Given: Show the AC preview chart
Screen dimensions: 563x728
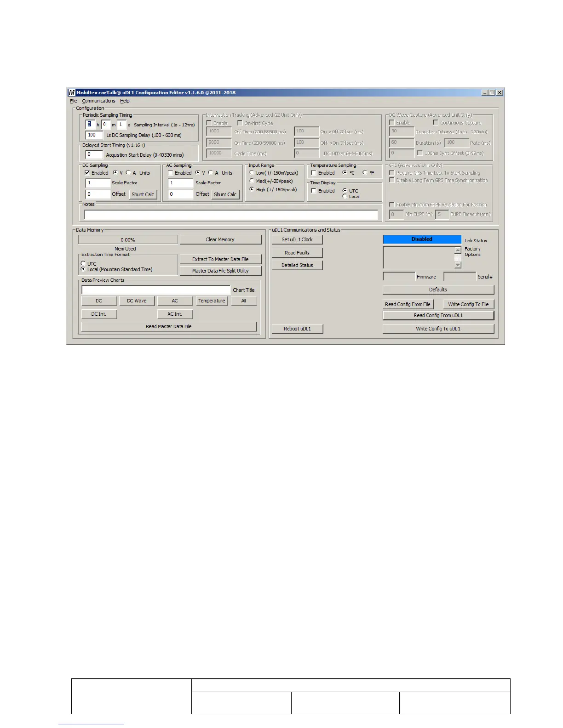Looking at the screenshot, I should point(175,301).
